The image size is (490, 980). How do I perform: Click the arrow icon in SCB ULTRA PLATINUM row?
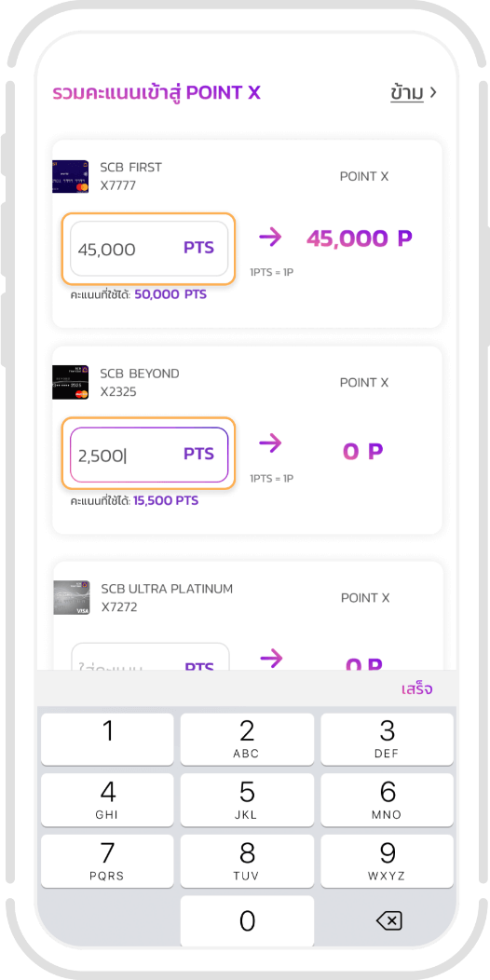271,658
